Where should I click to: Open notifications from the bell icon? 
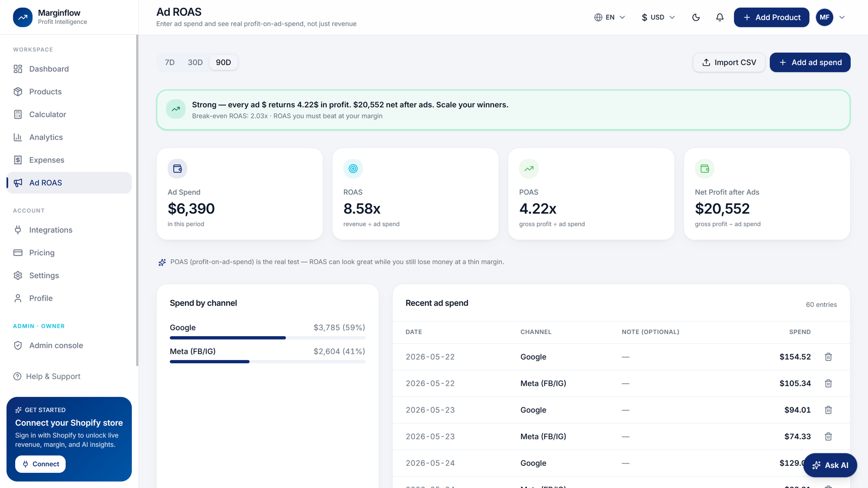tap(720, 17)
